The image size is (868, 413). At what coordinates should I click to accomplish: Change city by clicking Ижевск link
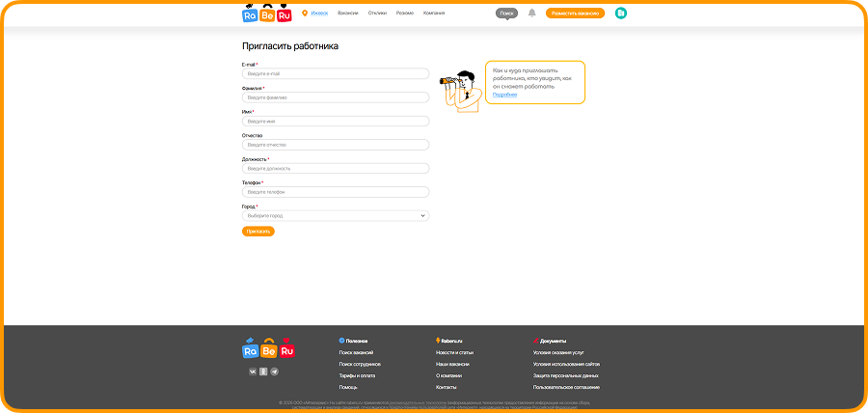(319, 14)
